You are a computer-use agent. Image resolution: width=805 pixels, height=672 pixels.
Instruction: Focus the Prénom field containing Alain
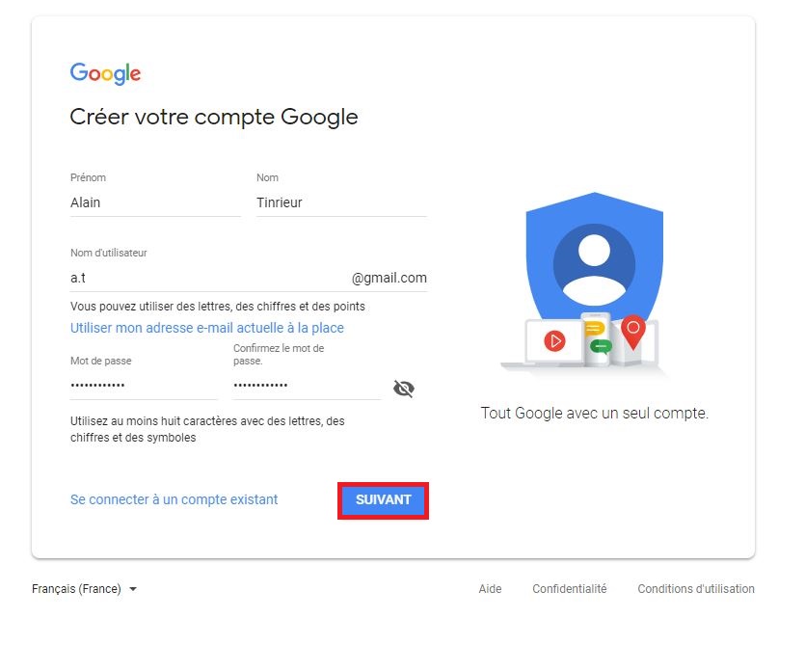155,202
